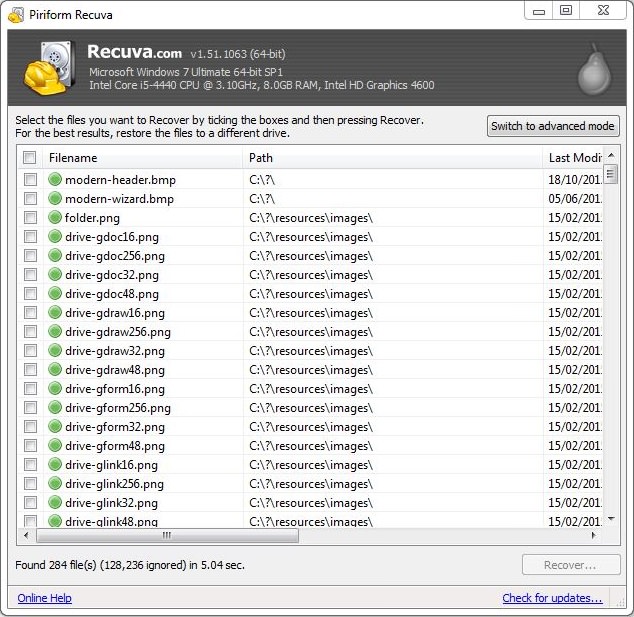The width and height of the screenshot is (634, 617).
Task: Sort list by Path column header
Action: [x=393, y=158]
